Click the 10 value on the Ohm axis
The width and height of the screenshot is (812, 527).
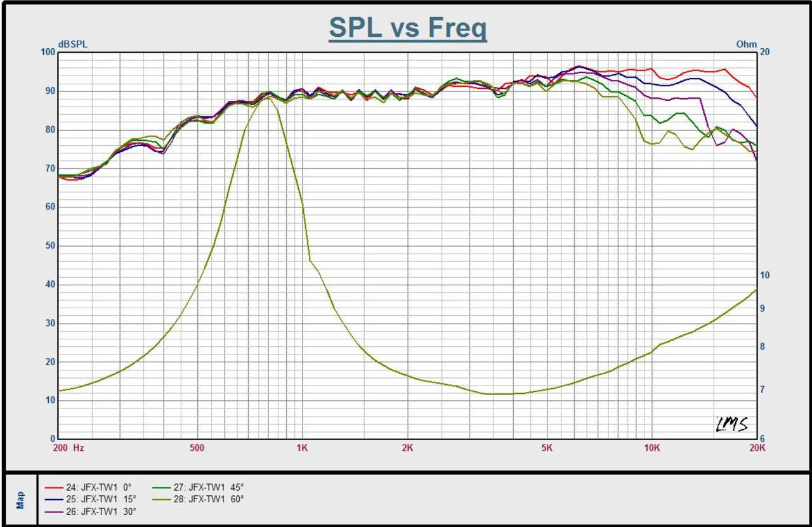pos(764,275)
